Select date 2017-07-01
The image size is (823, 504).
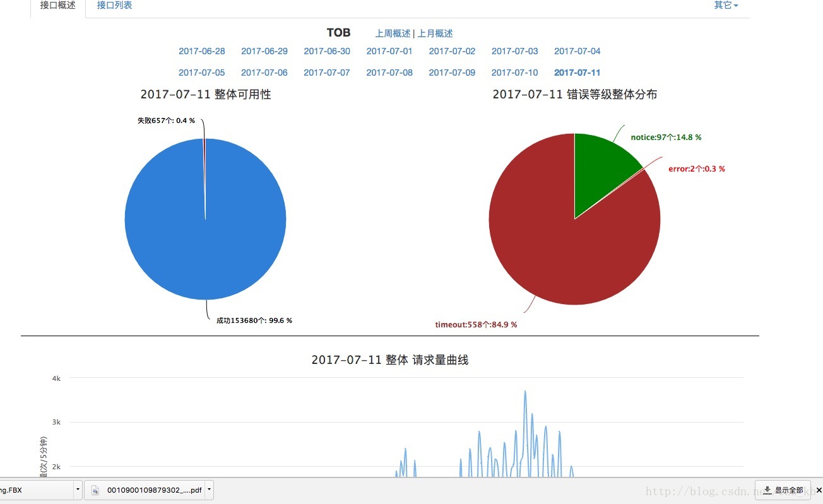coord(389,51)
